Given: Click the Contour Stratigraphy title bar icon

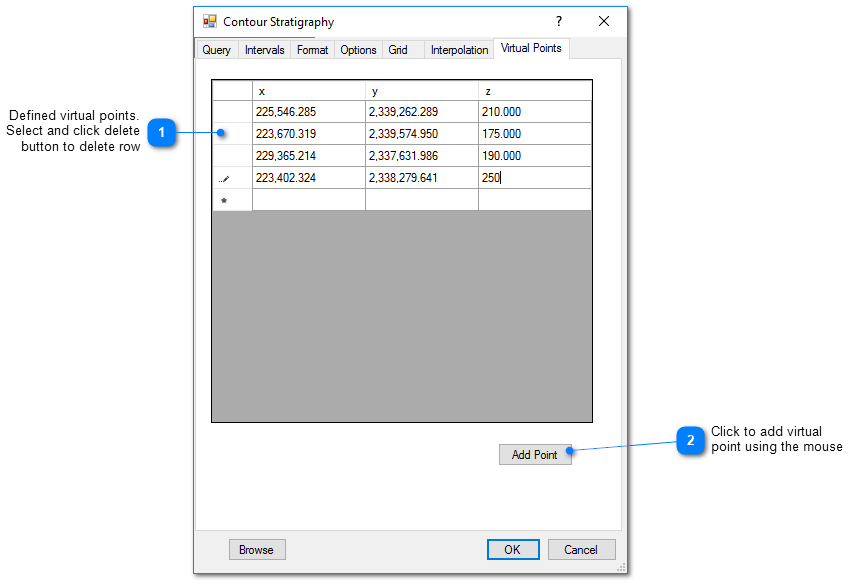Looking at the screenshot, I should pos(210,21).
